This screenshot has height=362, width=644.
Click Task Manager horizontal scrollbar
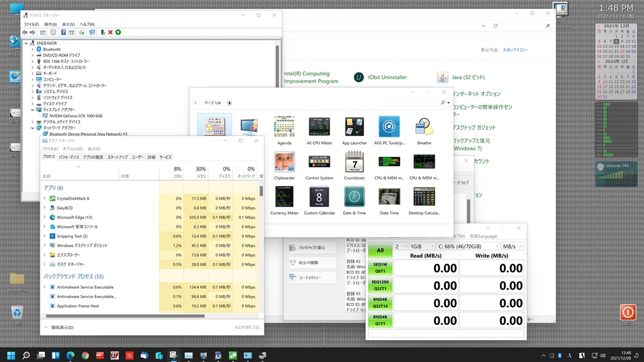[x=125, y=316]
